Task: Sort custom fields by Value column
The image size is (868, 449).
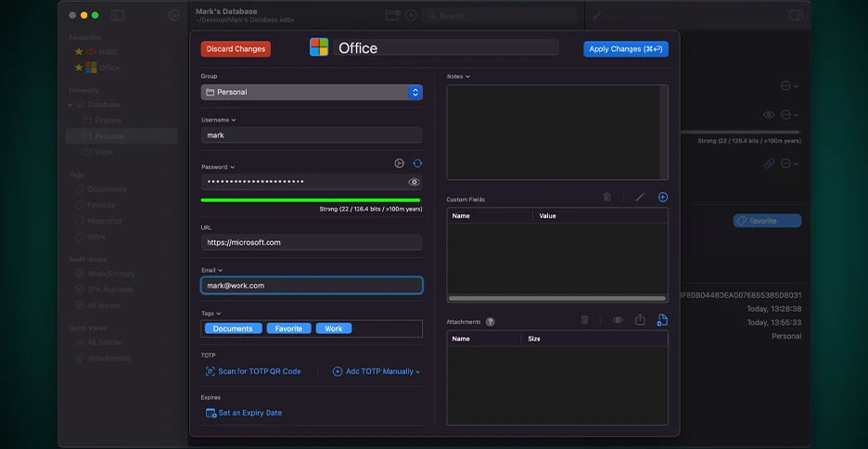Action: pyautogui.click(x=601, y=216)
